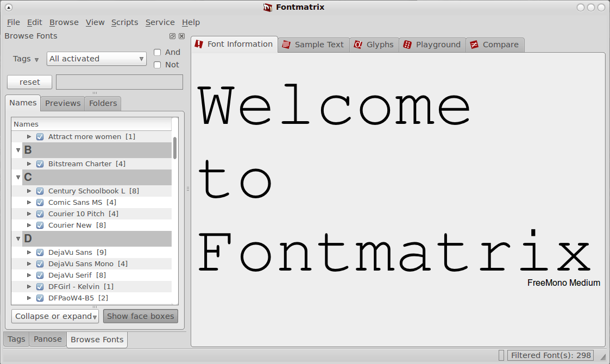Expand DejaVu Serif family
The height and width of the screenshot is (364, 610).
[29, 275]
